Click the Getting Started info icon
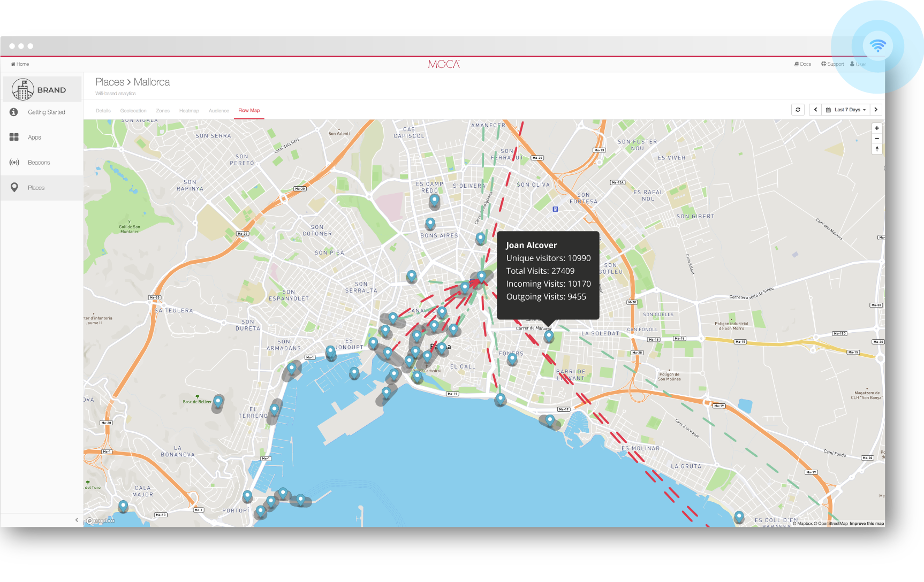Screen dimensions: 924x582 coord(14,112)
